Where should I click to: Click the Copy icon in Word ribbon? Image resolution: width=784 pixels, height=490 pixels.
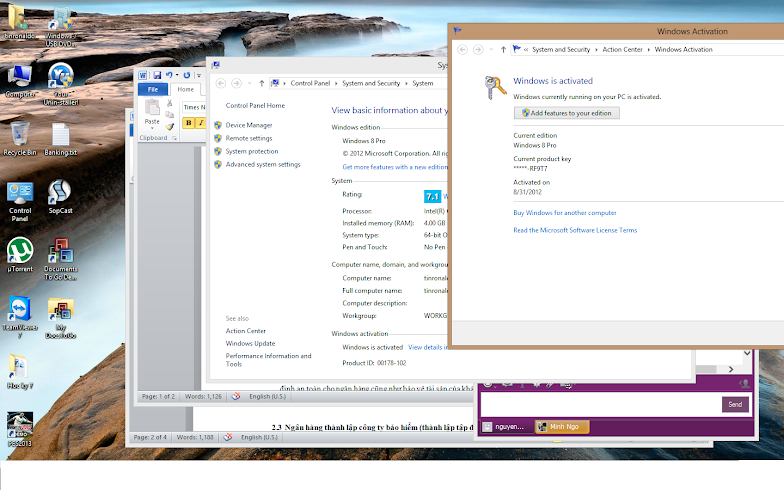170,114
